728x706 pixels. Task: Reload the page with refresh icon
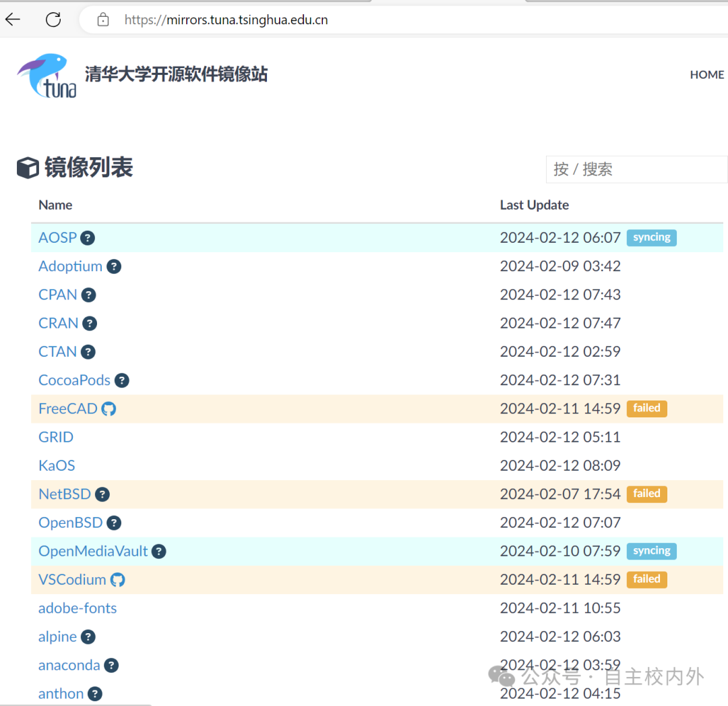pos(53,20)
